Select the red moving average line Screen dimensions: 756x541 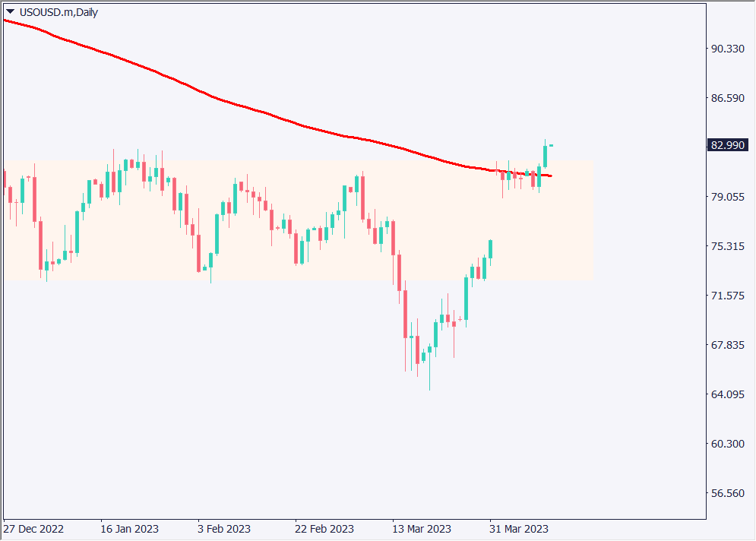click(x=228, y=103)
